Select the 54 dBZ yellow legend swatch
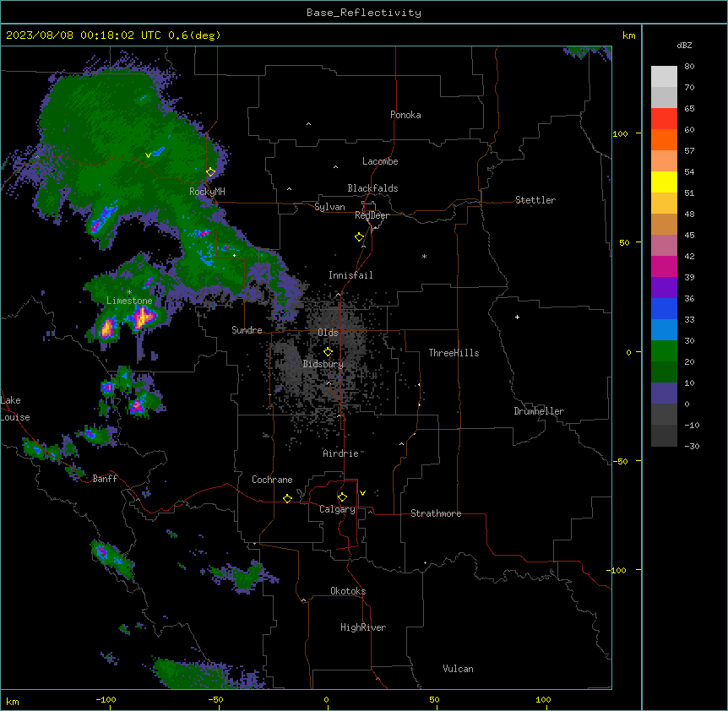Screen dimensions: 728x711 click(664, 182)
